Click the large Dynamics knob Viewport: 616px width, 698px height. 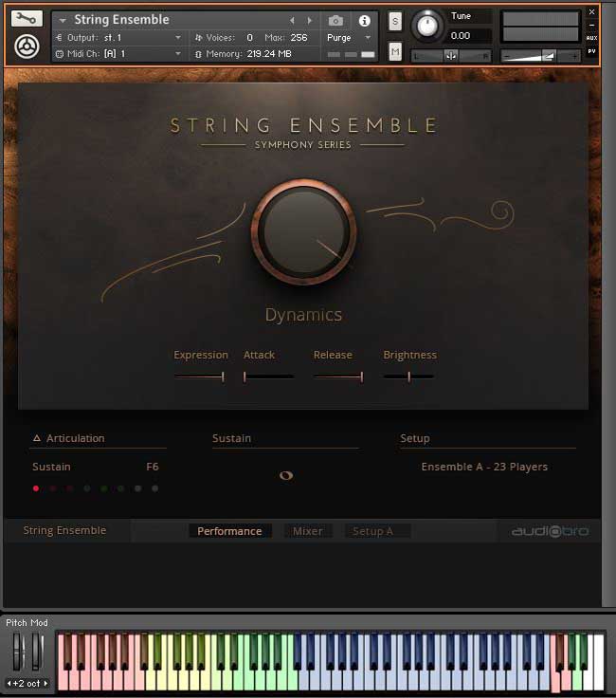pyautogui.click(x=303, y=230)
